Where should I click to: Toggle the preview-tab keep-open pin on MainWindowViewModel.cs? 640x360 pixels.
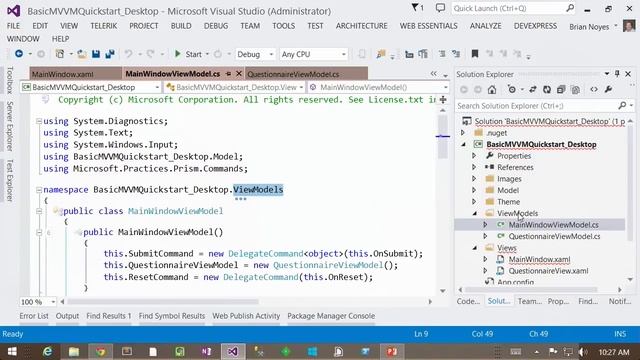tap(229, 74)
